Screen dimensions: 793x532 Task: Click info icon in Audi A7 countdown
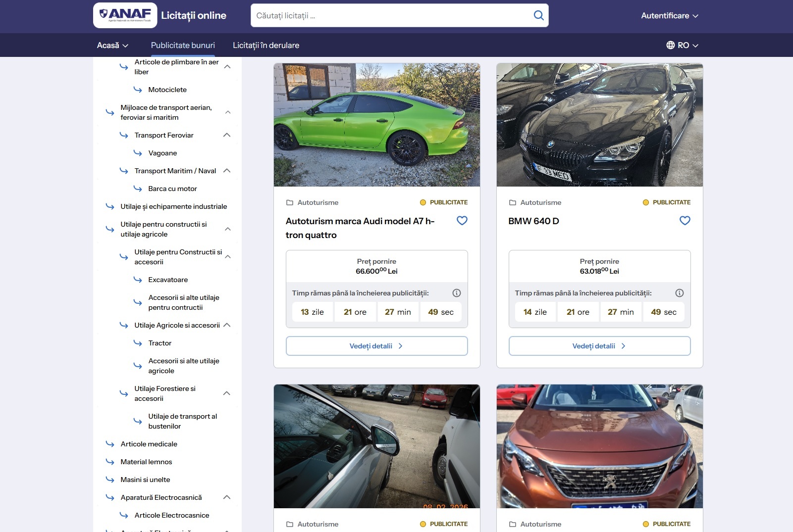tap(457, 293)
